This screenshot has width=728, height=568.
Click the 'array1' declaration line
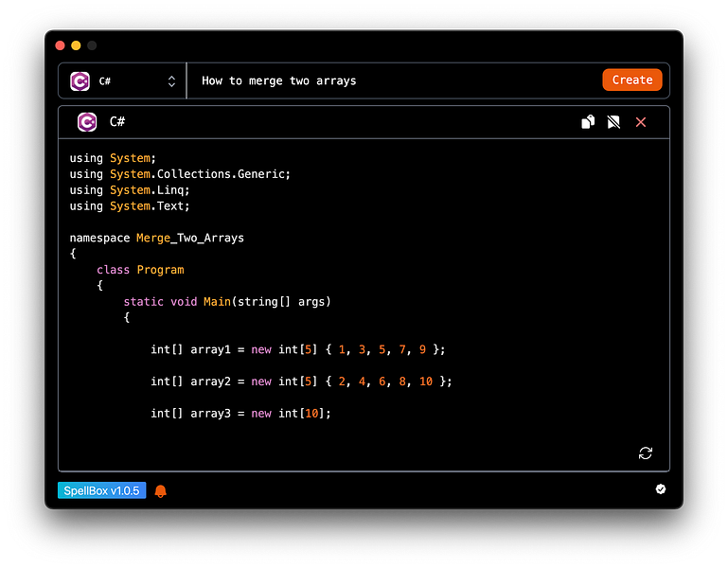click(x=297, y=349)
